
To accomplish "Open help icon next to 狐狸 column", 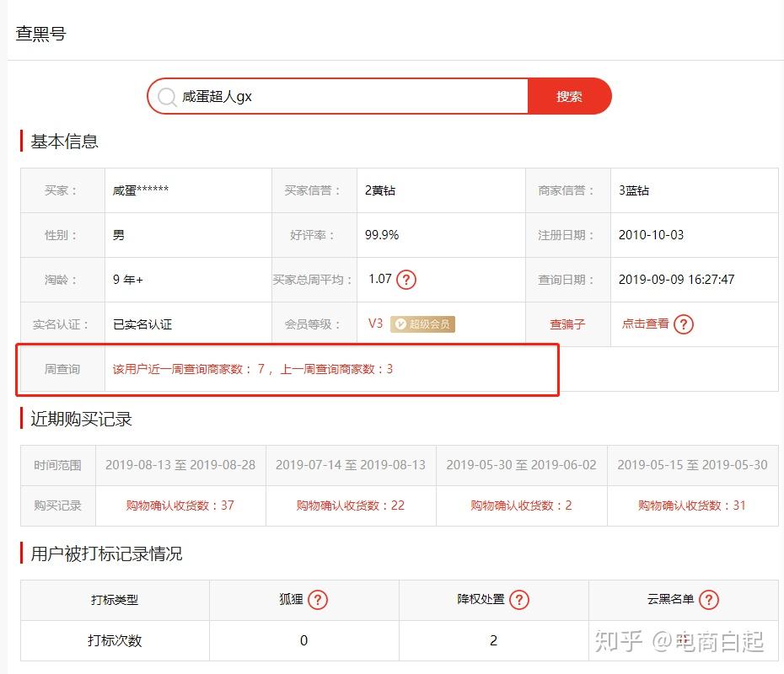I will 317,600.
